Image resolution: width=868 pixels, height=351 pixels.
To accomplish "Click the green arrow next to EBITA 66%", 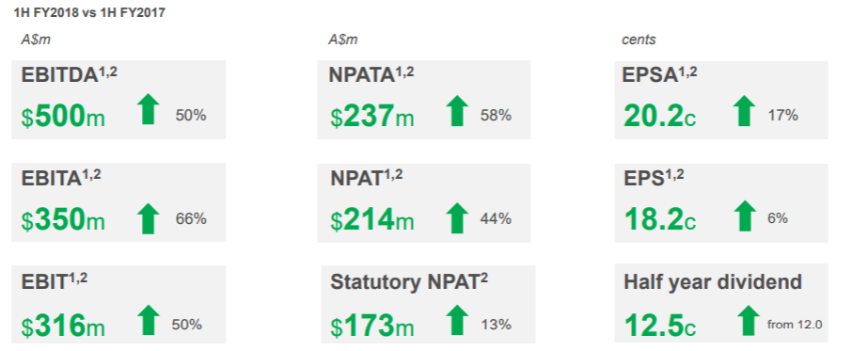I will point(148,218).
